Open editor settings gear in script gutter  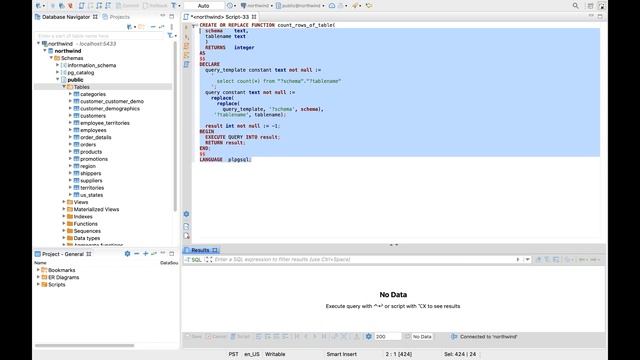coord(187,214)
